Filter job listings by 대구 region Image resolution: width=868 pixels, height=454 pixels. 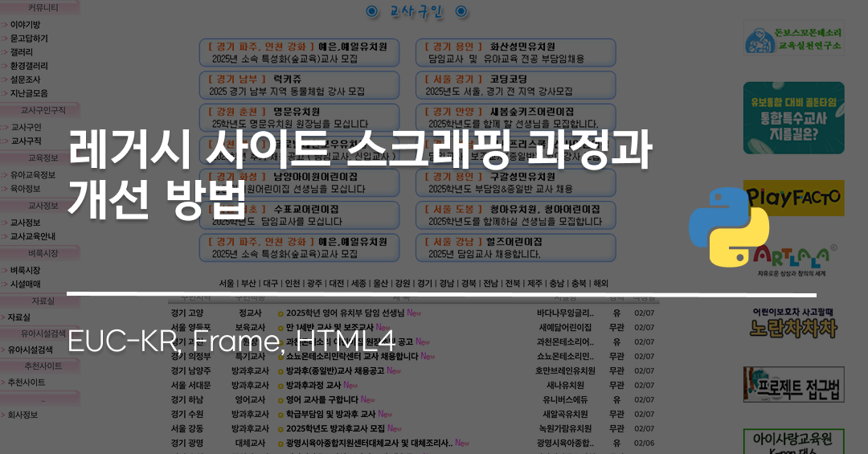[271, 284]
